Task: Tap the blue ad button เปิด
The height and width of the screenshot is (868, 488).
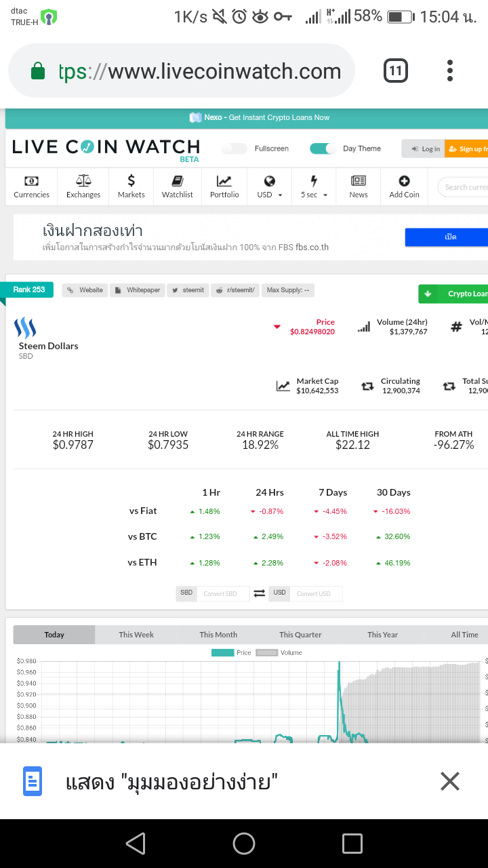Action: (x=447, y=237)
